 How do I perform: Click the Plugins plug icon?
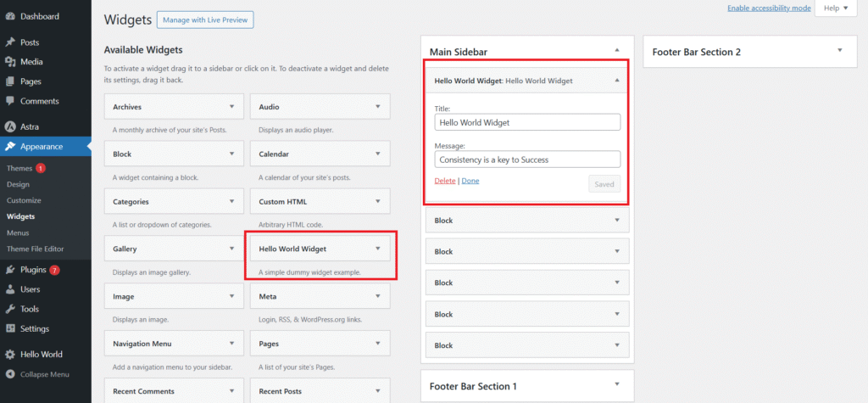[x=10, y=270]
